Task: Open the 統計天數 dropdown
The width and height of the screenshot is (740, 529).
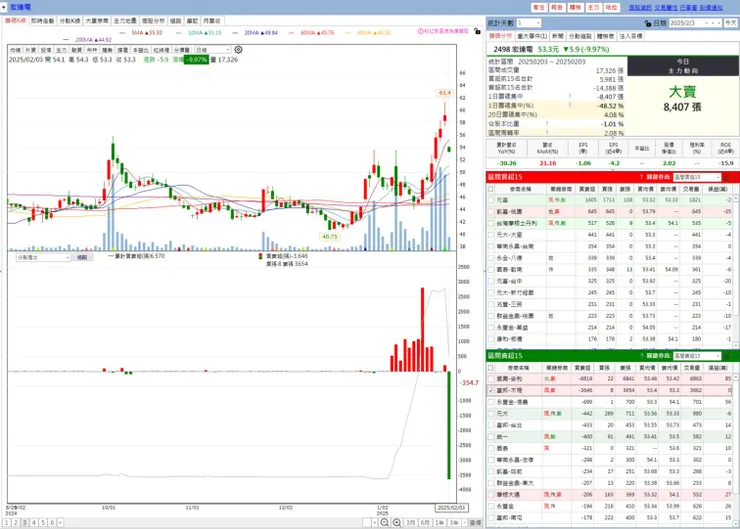Action: (x=529, y=23)
